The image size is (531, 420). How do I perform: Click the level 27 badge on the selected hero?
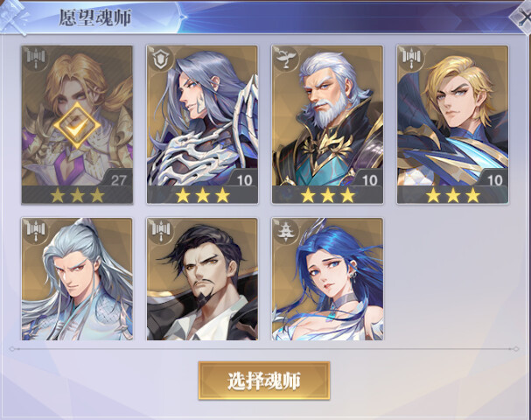coord(118,179)
